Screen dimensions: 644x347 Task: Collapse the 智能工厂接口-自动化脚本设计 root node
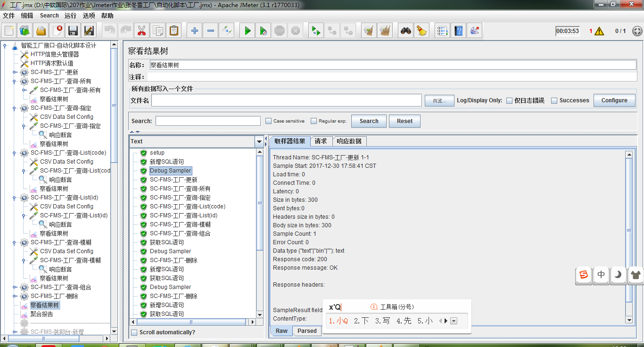[5, 46]
